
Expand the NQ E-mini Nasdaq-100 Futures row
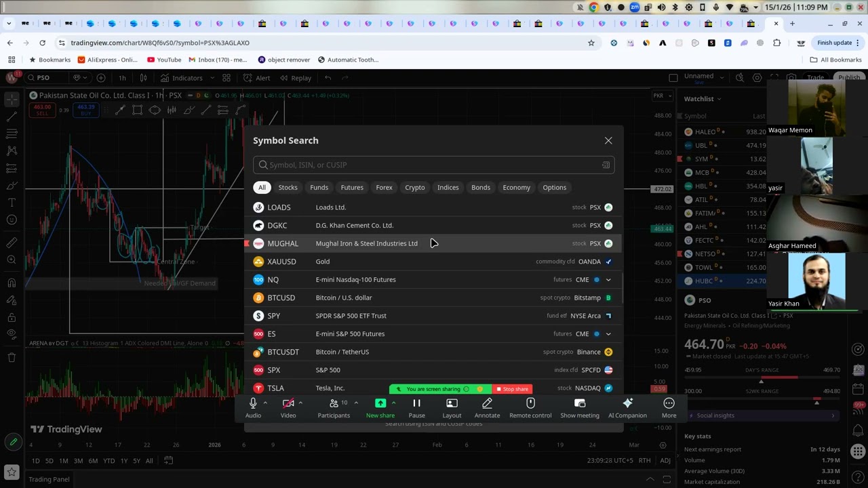608,279
